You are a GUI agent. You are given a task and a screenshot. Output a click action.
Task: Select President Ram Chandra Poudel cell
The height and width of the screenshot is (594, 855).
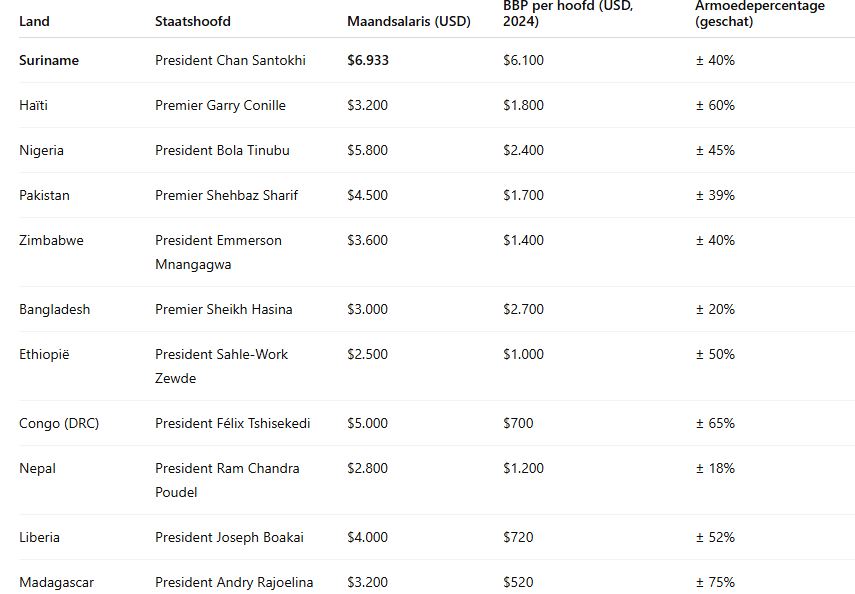pos(227,480)
